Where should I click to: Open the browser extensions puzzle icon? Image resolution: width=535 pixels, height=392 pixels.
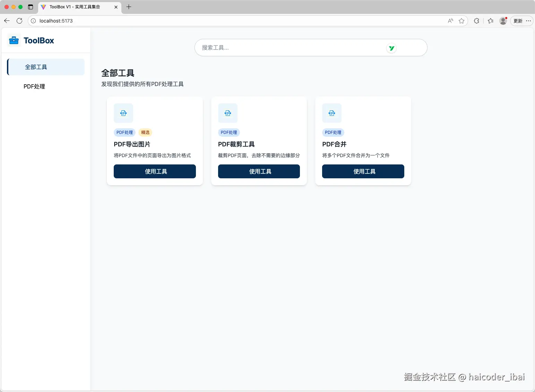tap(476, 21)
